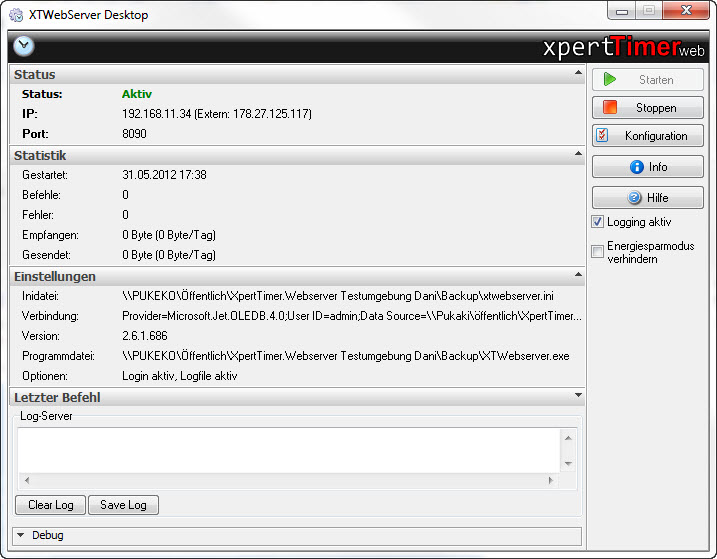Click the Status section header title

[34, 75]
